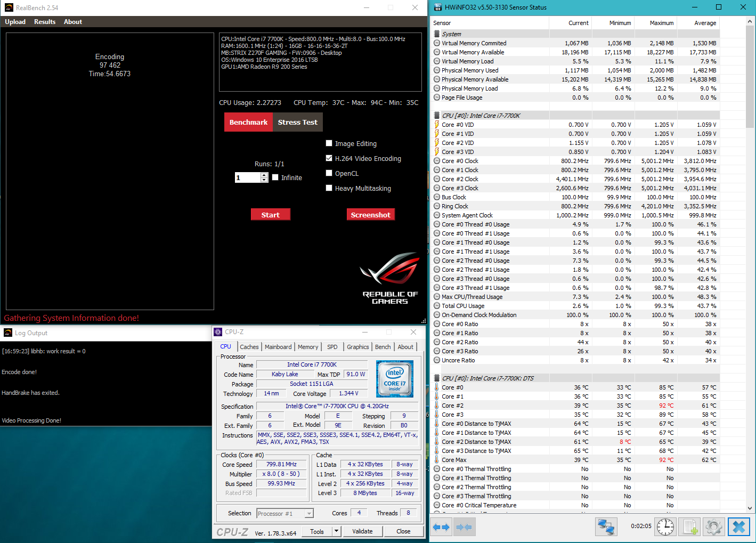Click the Maximum column header in HWiNFO

pos(655,23)
